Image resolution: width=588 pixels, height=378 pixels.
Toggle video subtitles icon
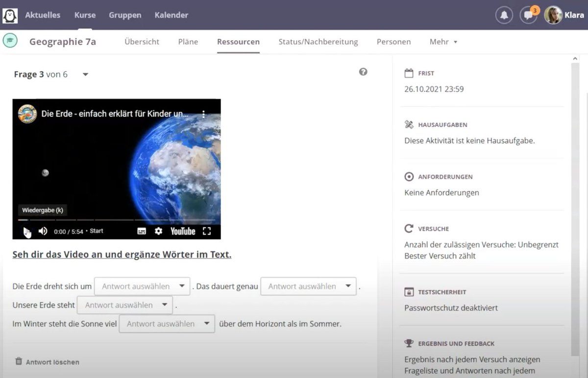pyautogui.click(x=142, y=231)
